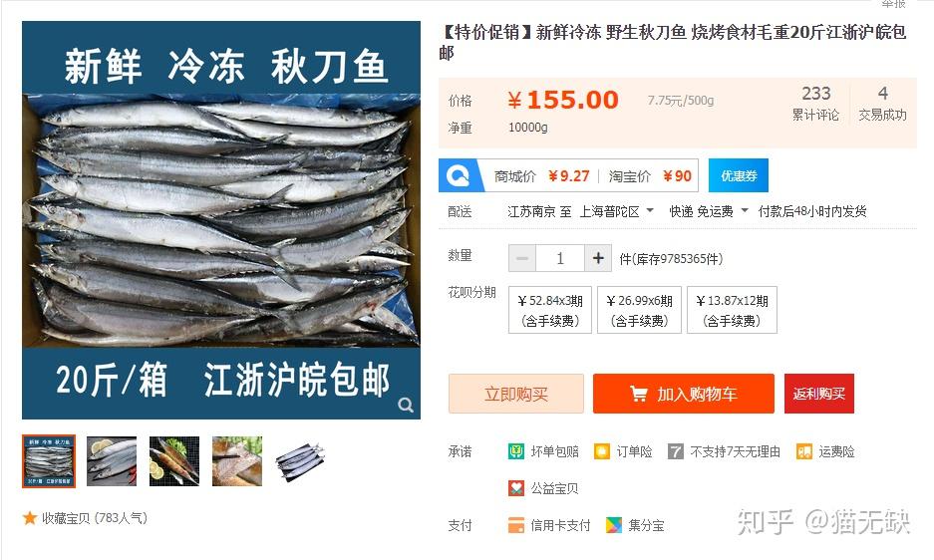Viewport: 934px width, 560px height.
Task: Click the star icon to favorite item
Action: pos(30,518)
